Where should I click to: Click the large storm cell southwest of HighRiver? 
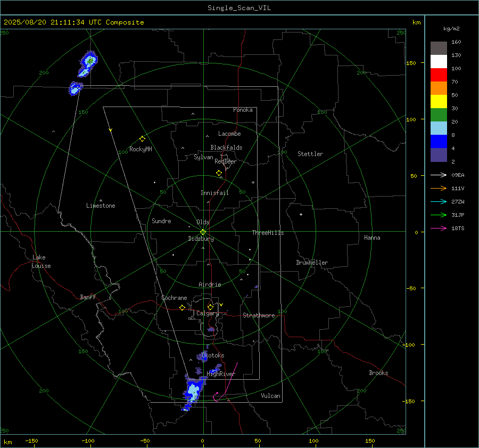pyautogui.click(x=193, y=391)
